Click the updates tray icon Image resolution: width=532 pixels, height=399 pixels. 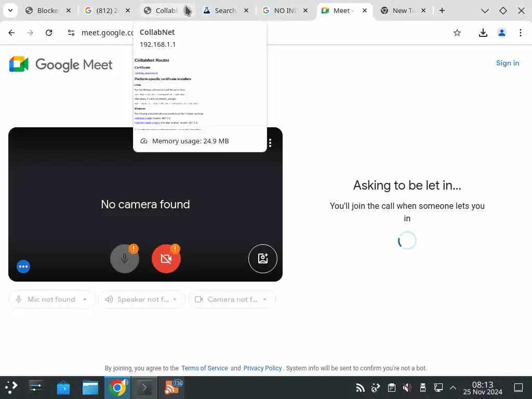(x=376, y=388)
